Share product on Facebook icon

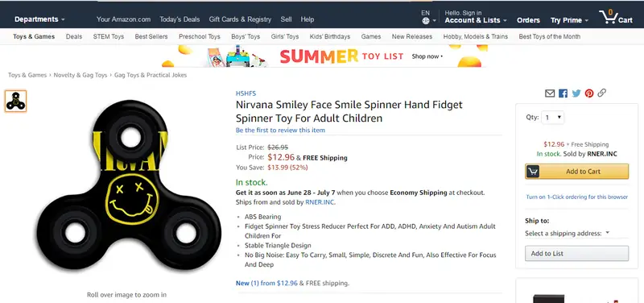click(563, 93)
